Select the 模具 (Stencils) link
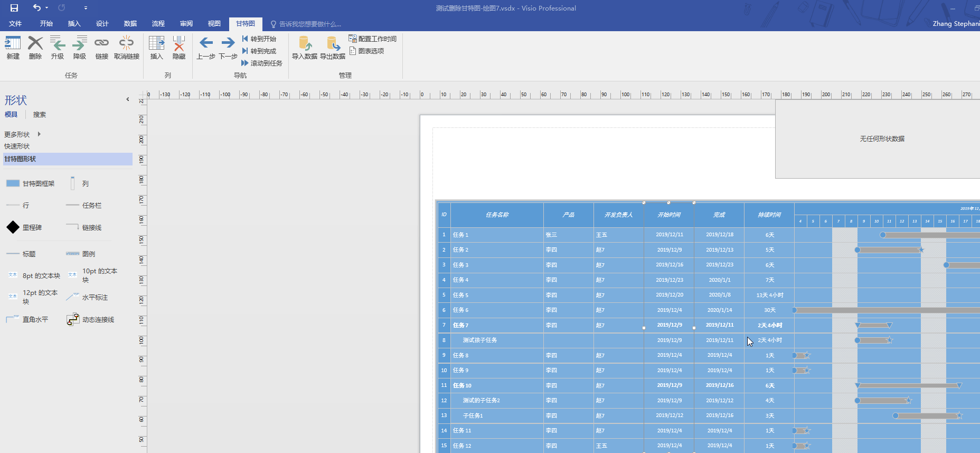The image size is (980, 453). (11, 114)
